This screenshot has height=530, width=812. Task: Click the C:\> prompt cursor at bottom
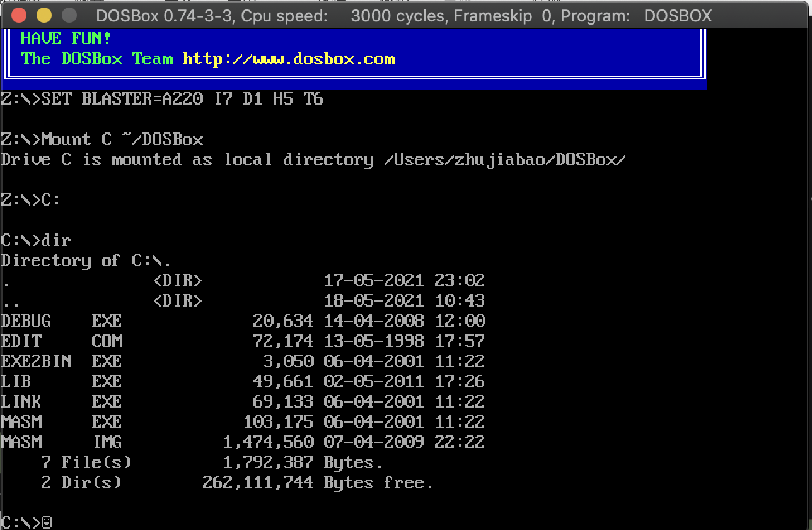[x=46, y=522]
